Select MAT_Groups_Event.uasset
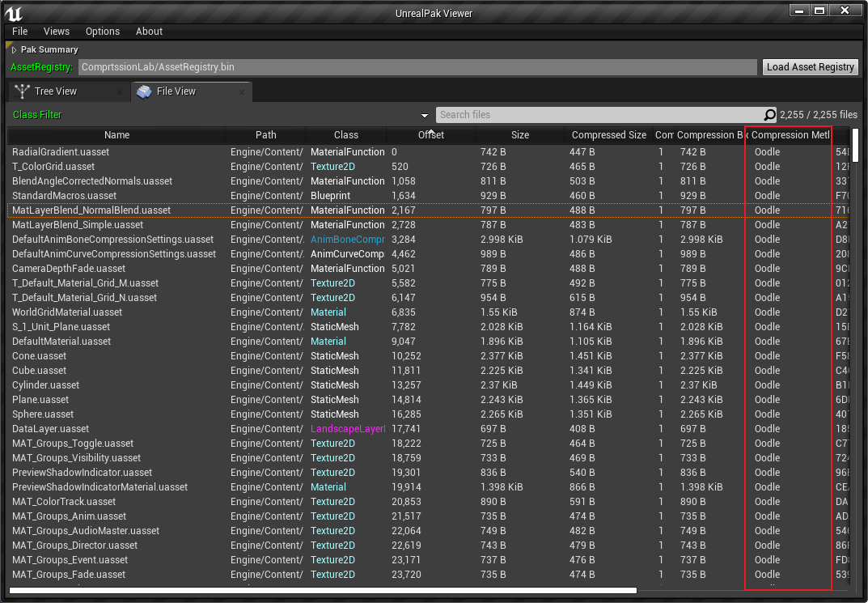 pyautogui.click(x=429, y=560)
